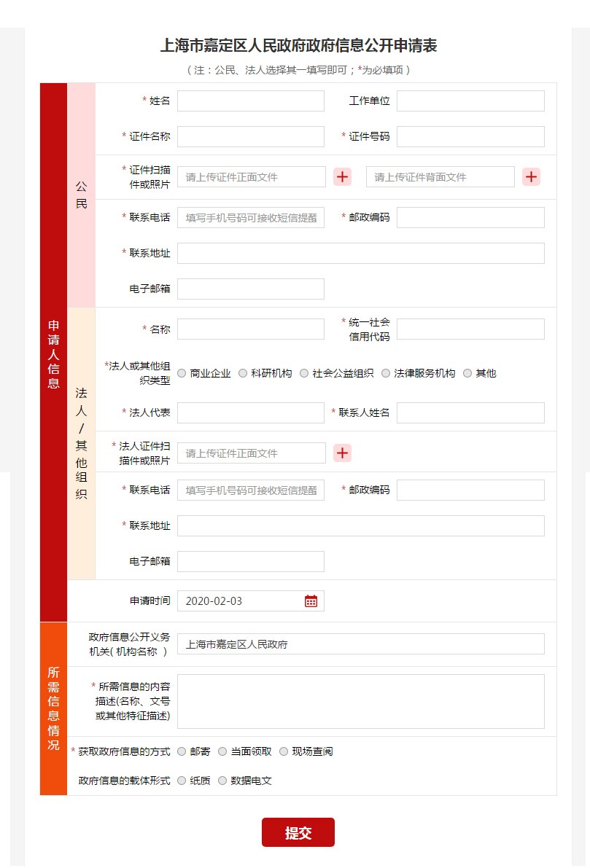Choose 其他 organization type
The height and width of the screenshot is (868, 590).
[x=467, y=373]
